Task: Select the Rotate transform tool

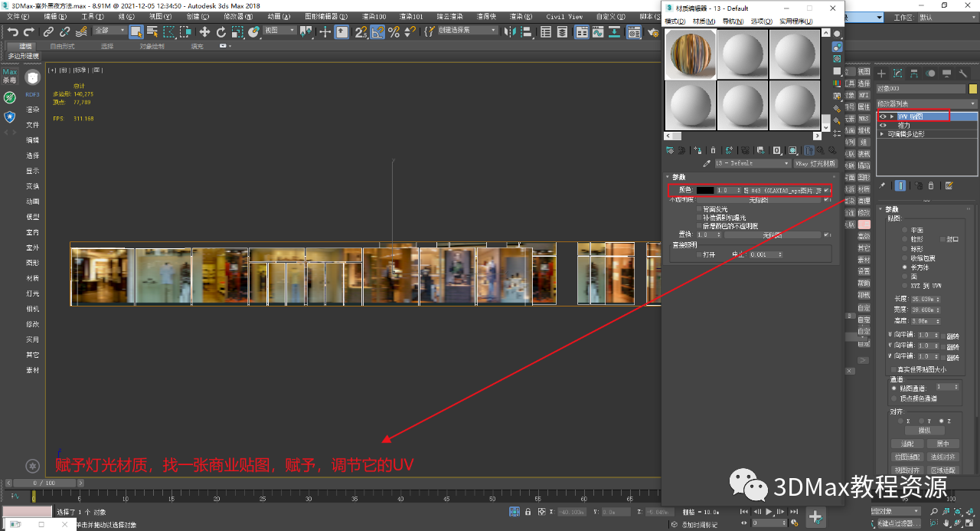Action: pos(221,31)
